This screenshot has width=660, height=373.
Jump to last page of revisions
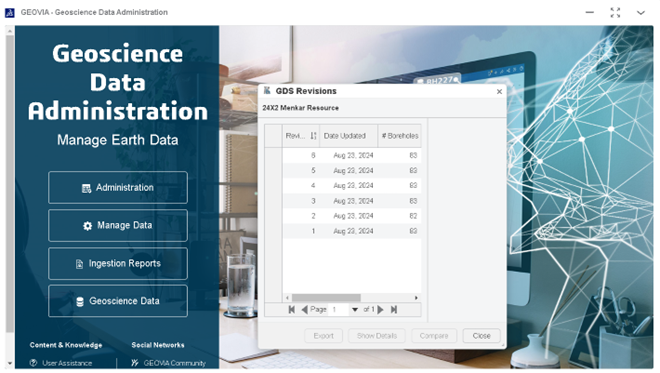tap(394, 309)
